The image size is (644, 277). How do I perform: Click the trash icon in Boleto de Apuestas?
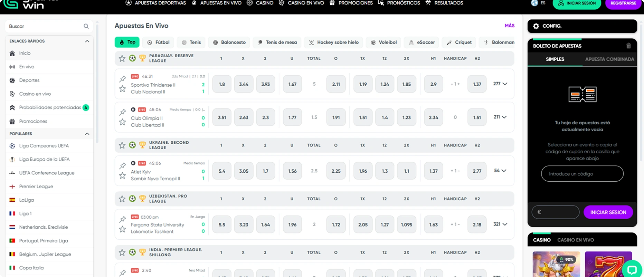[x=628, y=46]
